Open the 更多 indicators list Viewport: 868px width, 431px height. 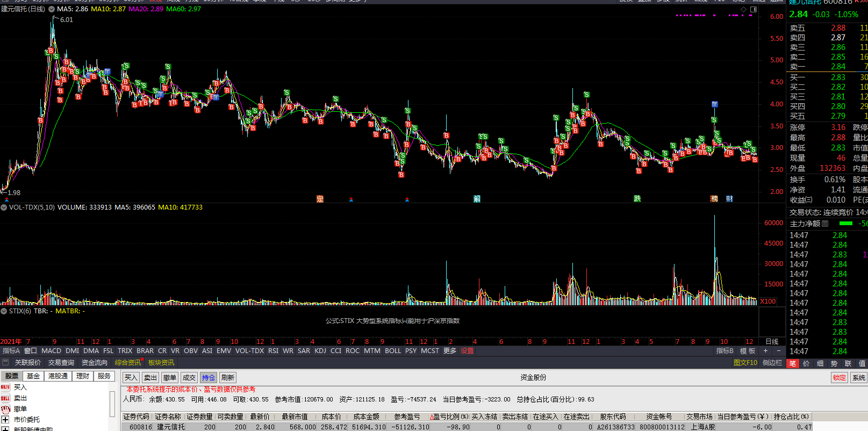[x=450, y=351]
